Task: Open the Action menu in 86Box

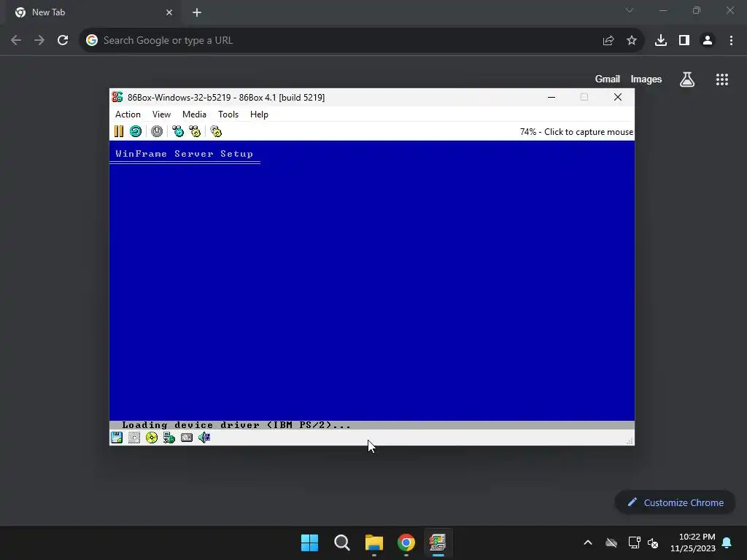Action: (128, 114)
